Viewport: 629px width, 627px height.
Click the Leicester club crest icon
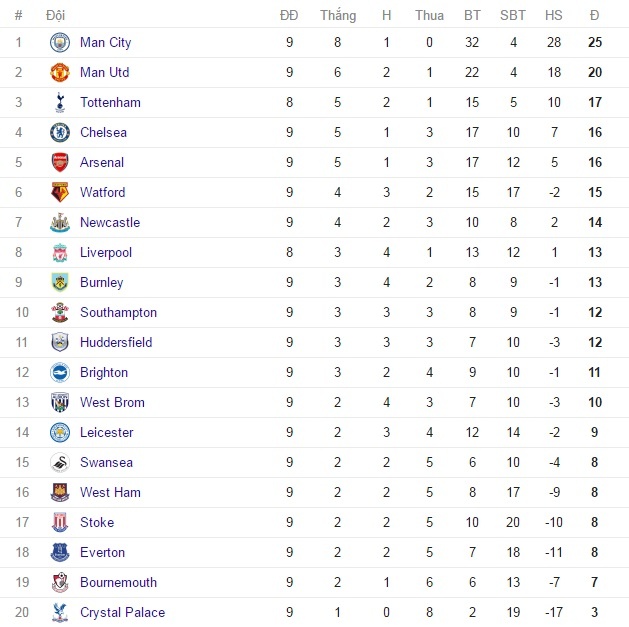tap(59, 433)
